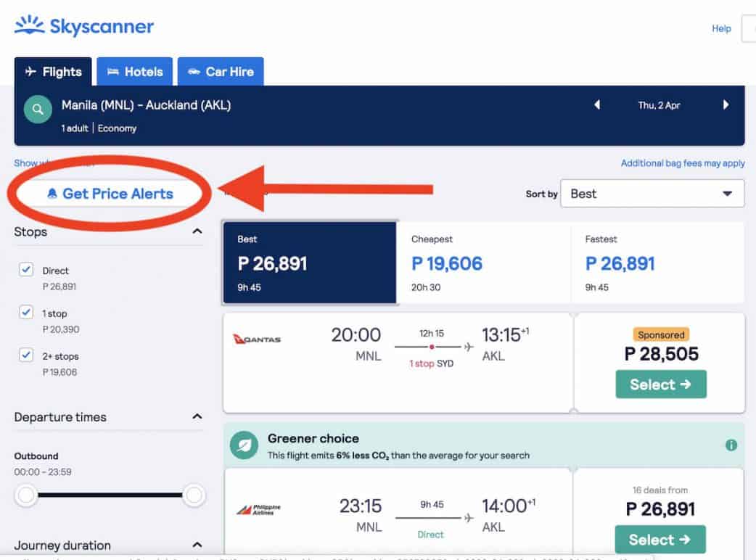This screenshot has width=756, height=560.
Task: Click the right outbound time slider handle
Action: [x=194, y=495]
